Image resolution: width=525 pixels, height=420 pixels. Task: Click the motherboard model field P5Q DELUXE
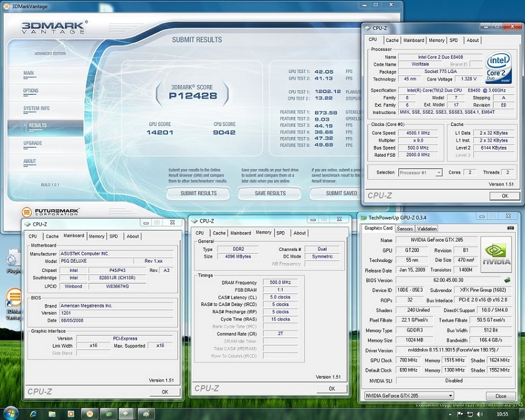(x=96, y=261)
